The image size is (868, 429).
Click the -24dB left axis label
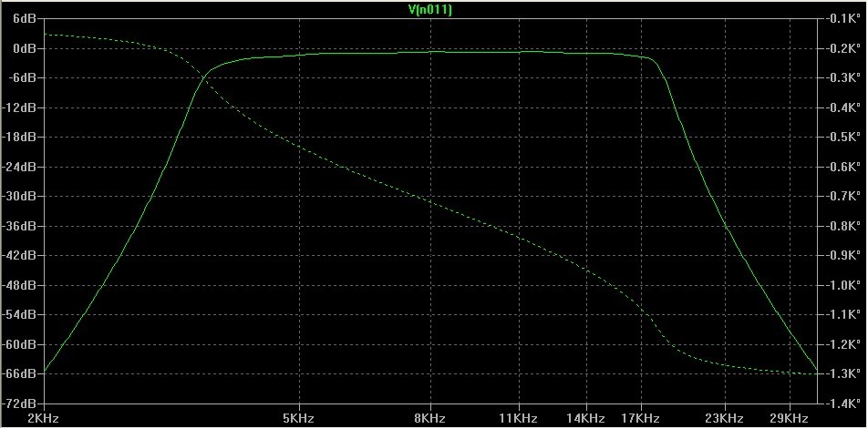click(x=21, y=167)
